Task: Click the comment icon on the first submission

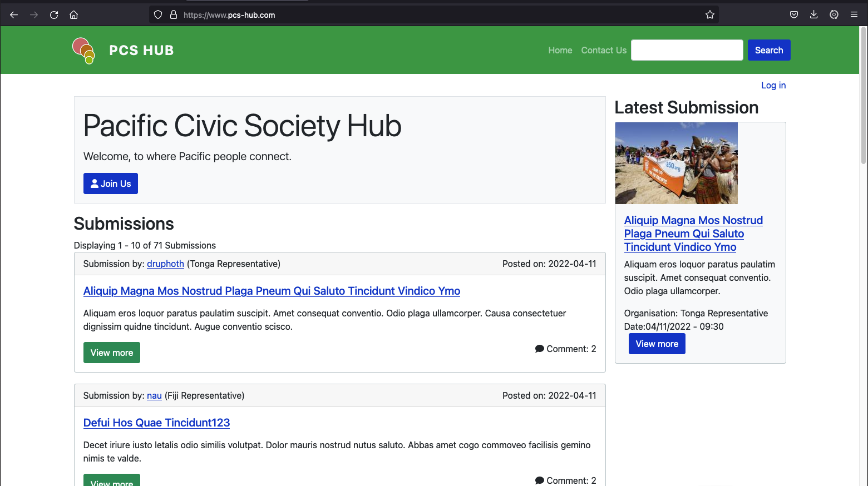Action: pos(539,349)
